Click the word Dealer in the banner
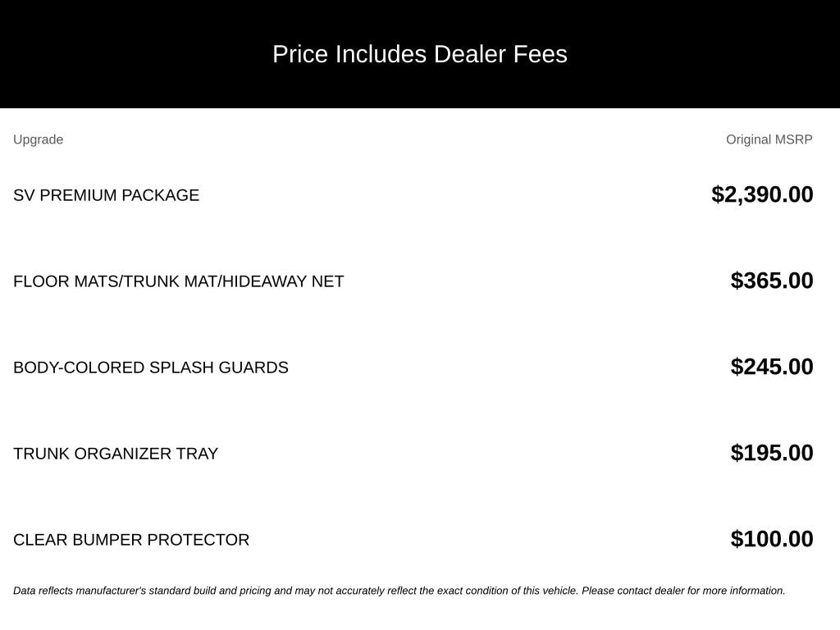840x630 pixels. [x=469, y=54]
